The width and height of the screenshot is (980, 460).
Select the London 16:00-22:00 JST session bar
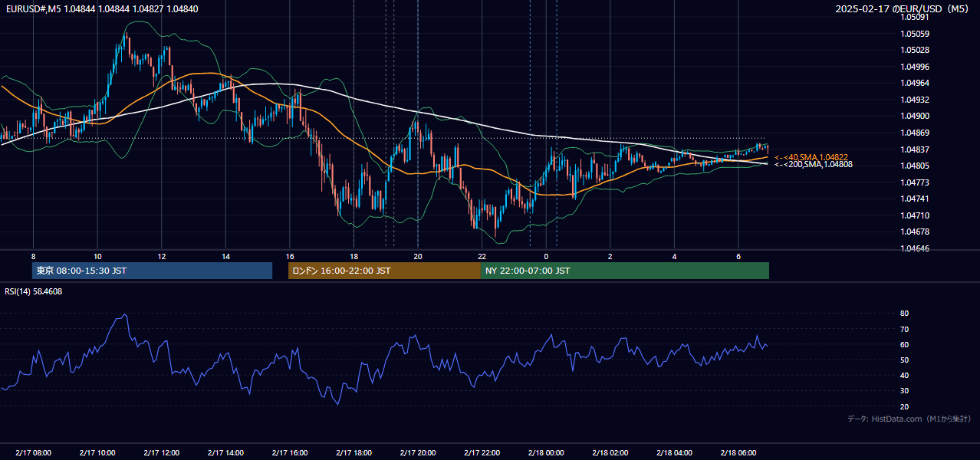click(x=384, y=271)
